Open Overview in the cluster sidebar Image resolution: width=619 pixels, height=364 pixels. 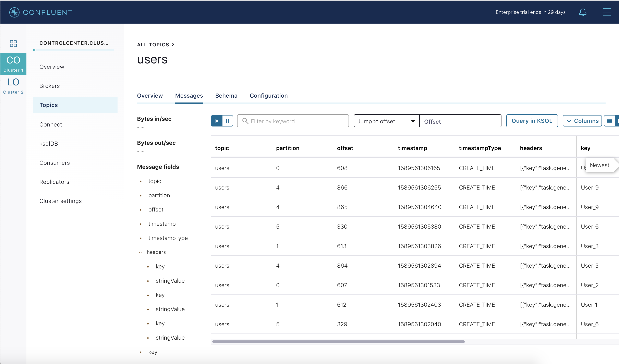tap(52, 67)
